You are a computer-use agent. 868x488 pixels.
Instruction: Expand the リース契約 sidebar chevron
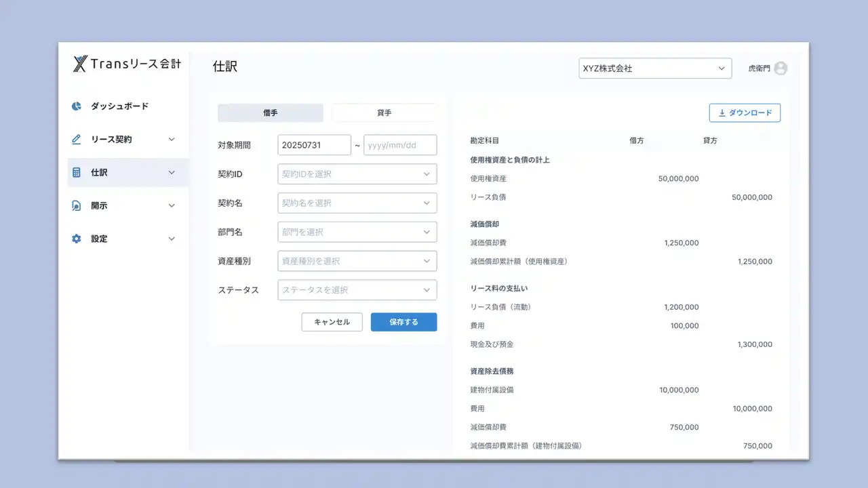[172, 140]
